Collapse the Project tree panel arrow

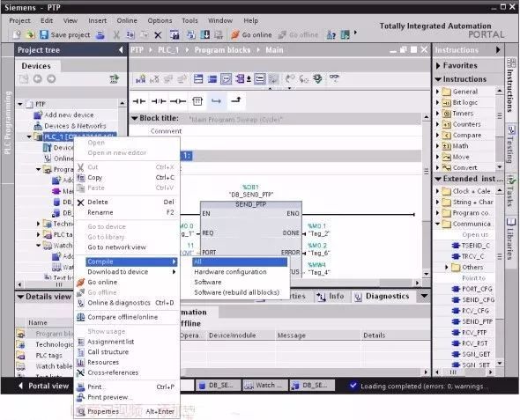[x=121, y=50]
